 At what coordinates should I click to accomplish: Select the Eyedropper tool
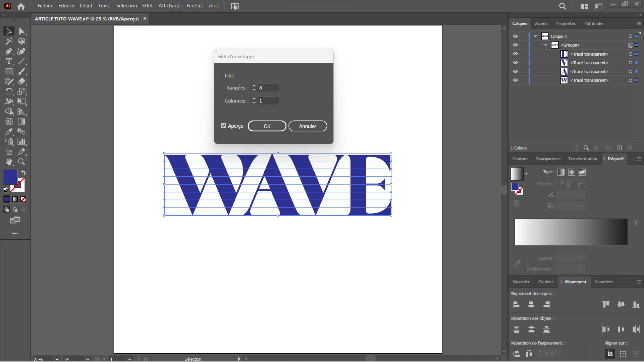[x=9, y=132]
